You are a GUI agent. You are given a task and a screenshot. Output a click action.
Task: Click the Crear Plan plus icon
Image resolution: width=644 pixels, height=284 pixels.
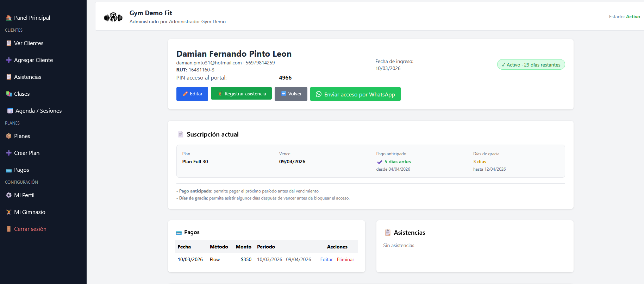coord(9,153)
